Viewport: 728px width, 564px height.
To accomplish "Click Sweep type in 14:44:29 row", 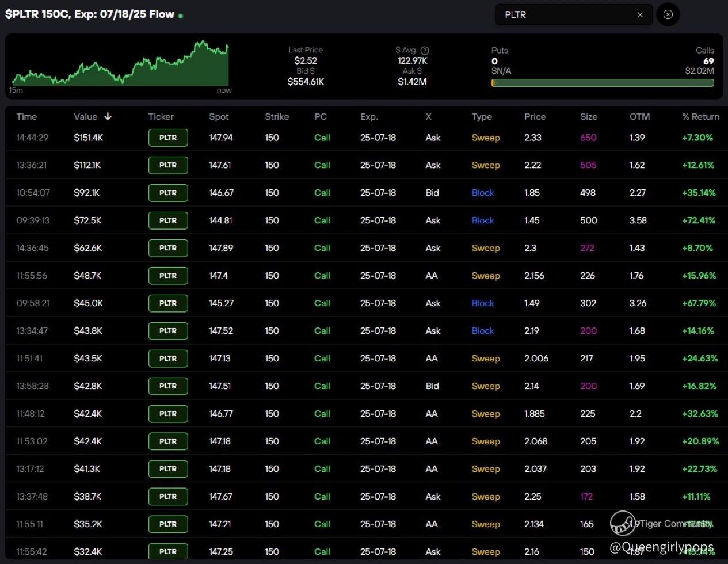I will pyautogui.click(x=486, y=138).
